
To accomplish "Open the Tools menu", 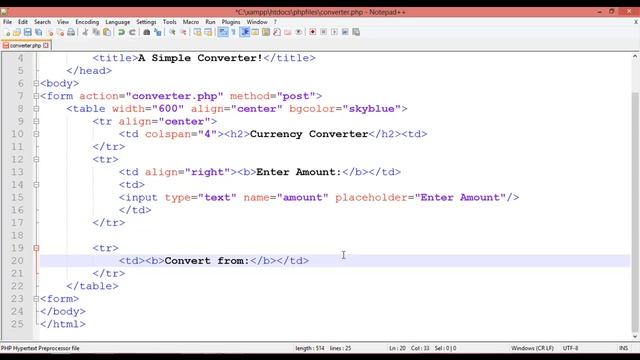I will pos(169,22).
